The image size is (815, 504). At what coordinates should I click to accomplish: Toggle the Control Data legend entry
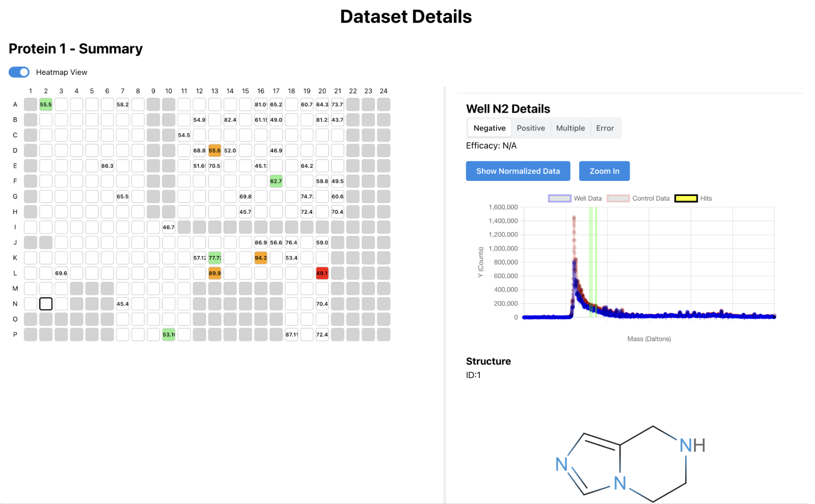619,198
